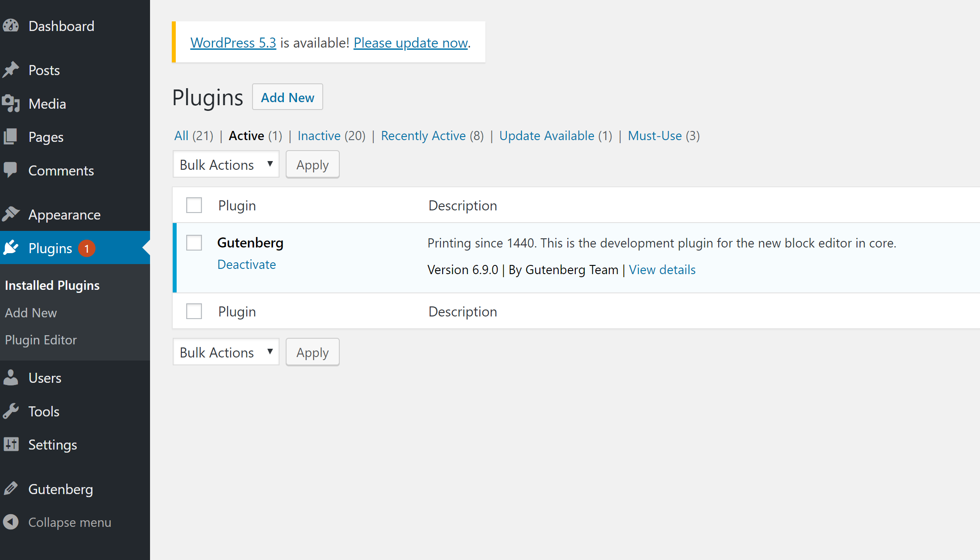Click the Gutenberg plugin name text
The height and width of the screenshot is (560, 980).
point(250,243)
